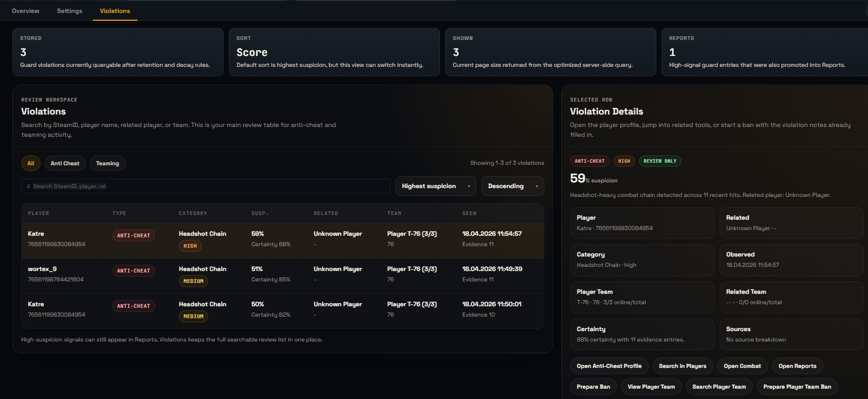
Task: Click the HIGH severity badge in Katre's row
Action: click(x=190, y=246)
